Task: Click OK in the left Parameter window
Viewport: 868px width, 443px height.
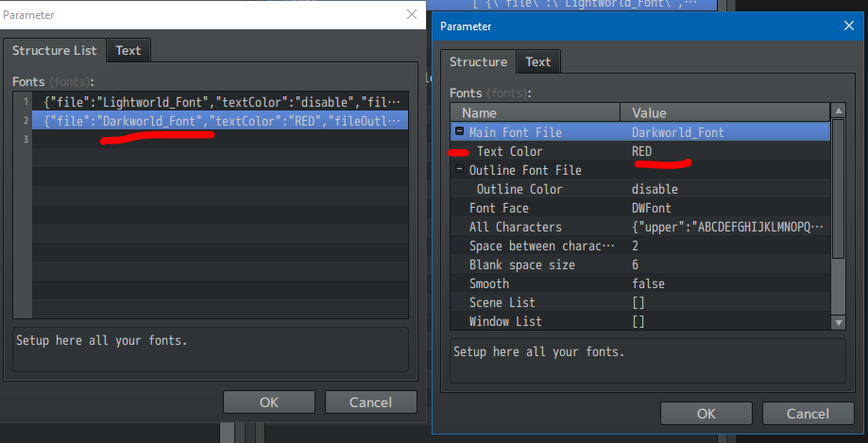Action: point(269,402)
